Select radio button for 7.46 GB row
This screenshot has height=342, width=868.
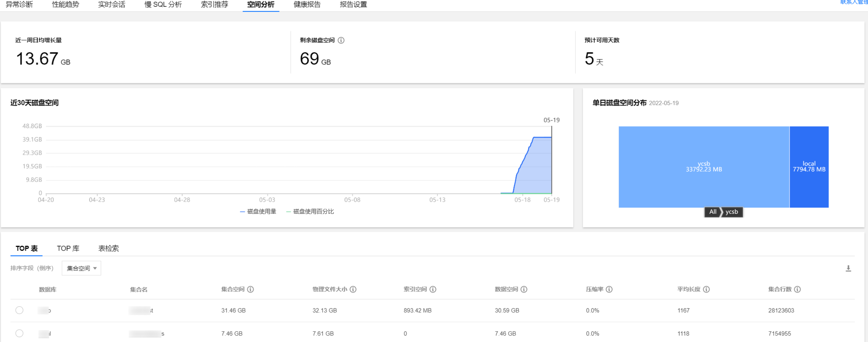coord(19,333)
